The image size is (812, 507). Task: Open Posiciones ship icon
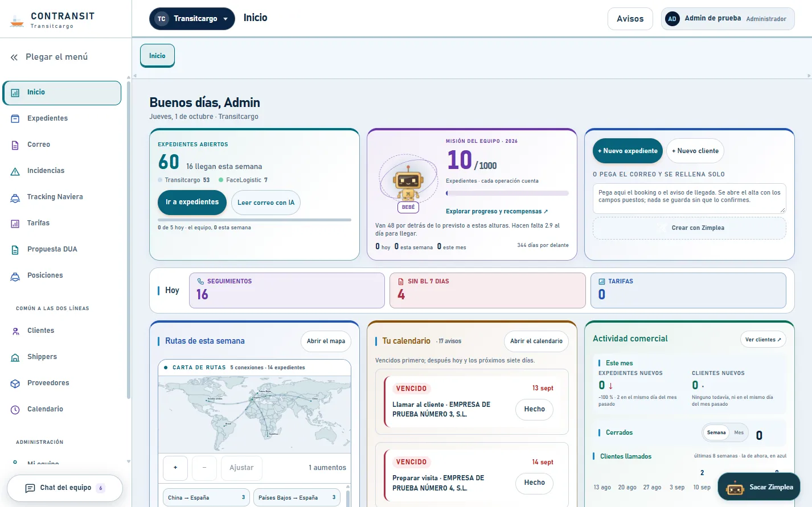pos(15,276)
